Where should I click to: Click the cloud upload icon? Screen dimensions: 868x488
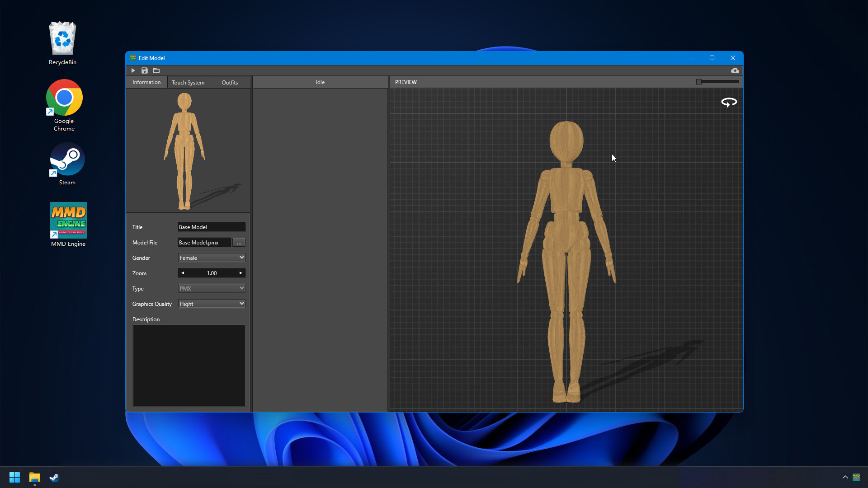(x=735, y=70)
